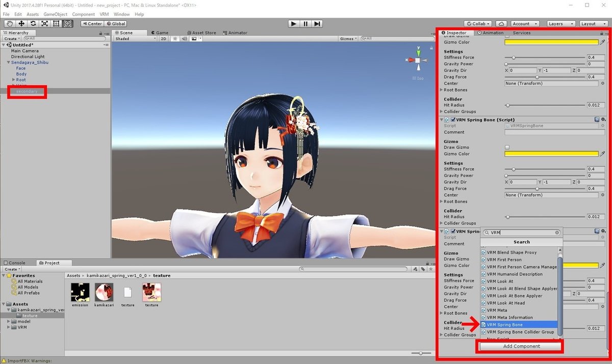Select the combined Transform tool
Image resolution: width=612 pixels, height=364 pixels.
[68, 23]
